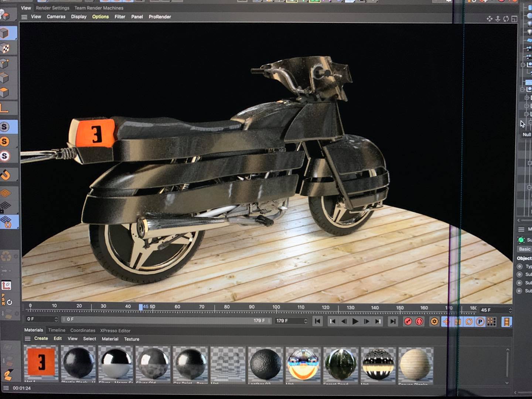
Task: Activate Polygons mode orange-top cube
Action: pyautogui.click(x=5, y=92)
